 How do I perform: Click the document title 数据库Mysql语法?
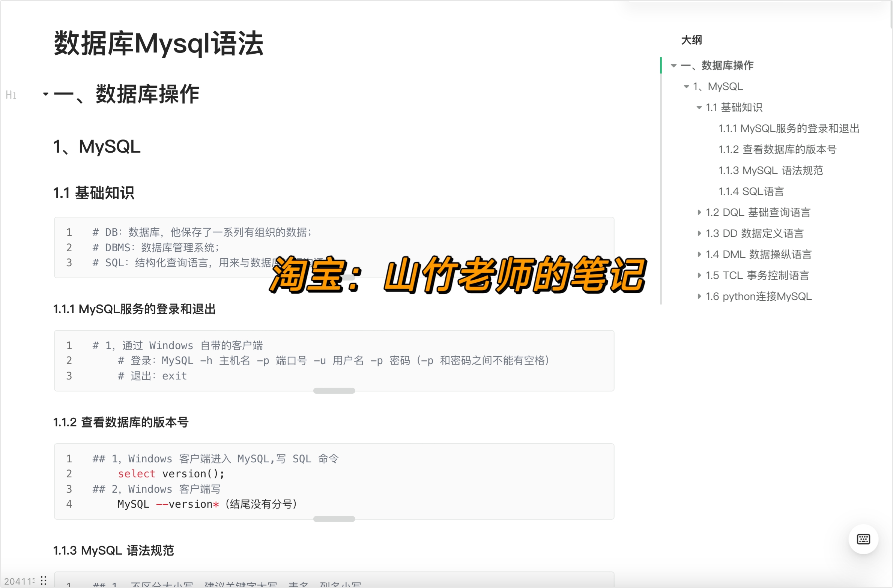[158, 44]
